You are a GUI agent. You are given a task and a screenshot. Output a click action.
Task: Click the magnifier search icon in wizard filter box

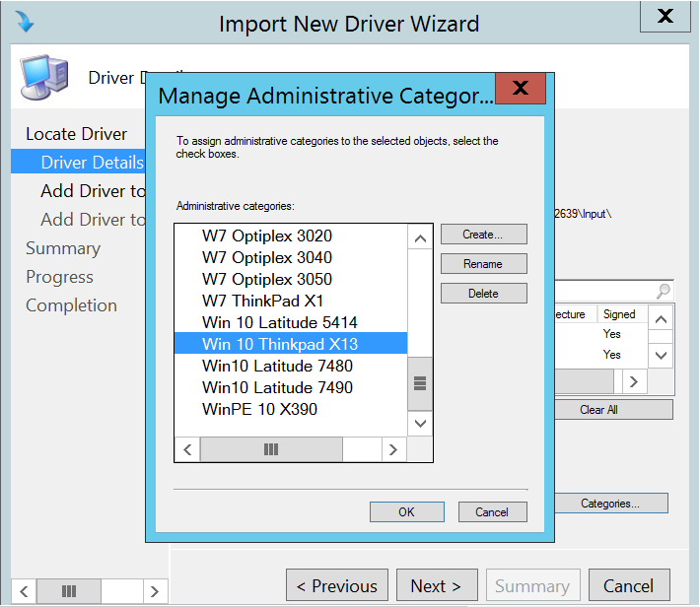[x=664, y=291]
